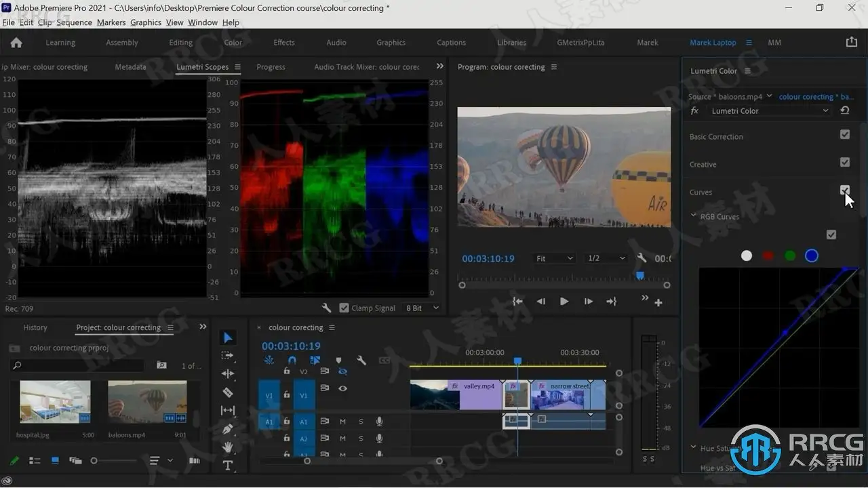The width and height of the screenshot is (868, 488).
Task: Open the Fit zoom level dropdown
Action: point(555,258)
